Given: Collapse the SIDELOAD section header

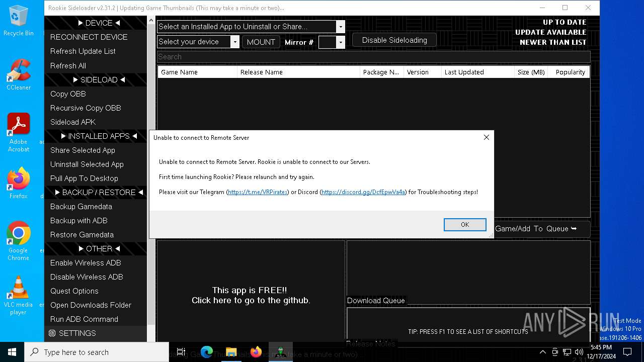Looking at the screenshot, I should pos(96,80).
